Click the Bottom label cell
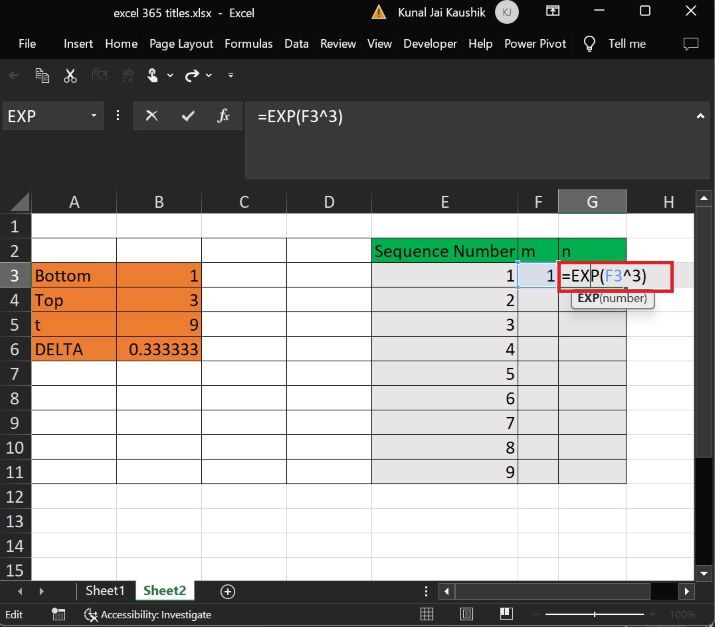The height and width of the screenshot is (627, 715). pos(74,275)
